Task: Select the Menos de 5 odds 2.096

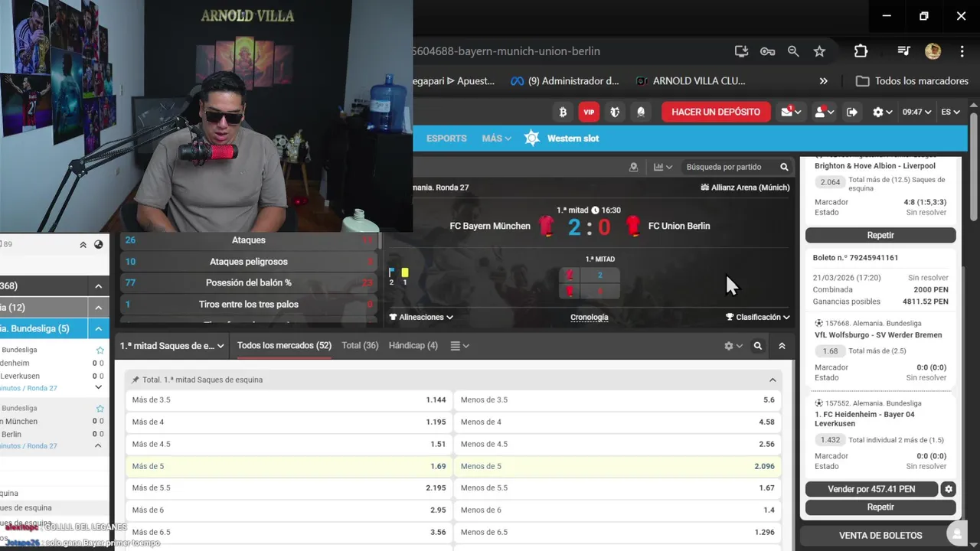Action: 618,466
